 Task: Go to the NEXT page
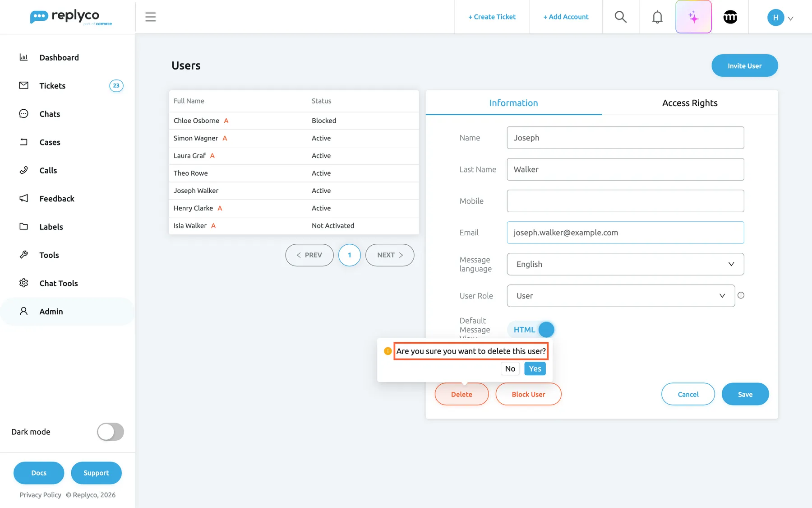[x=390, y=255]
